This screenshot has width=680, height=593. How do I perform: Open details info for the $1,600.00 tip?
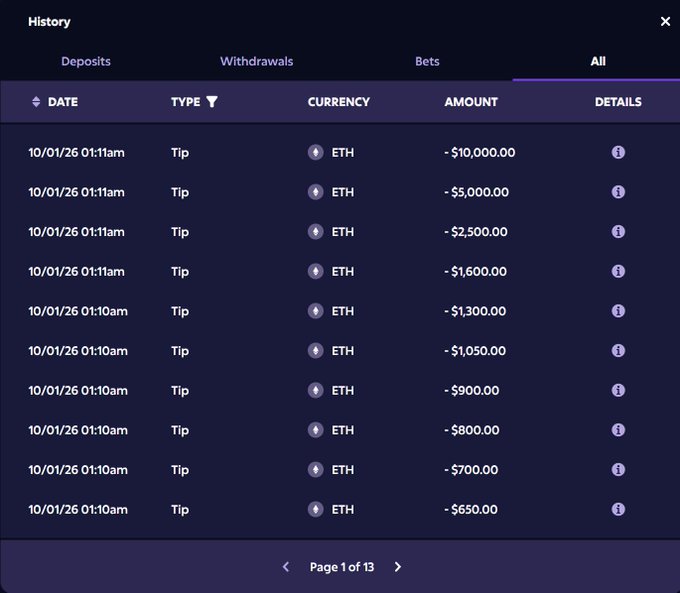coord(618,271)
